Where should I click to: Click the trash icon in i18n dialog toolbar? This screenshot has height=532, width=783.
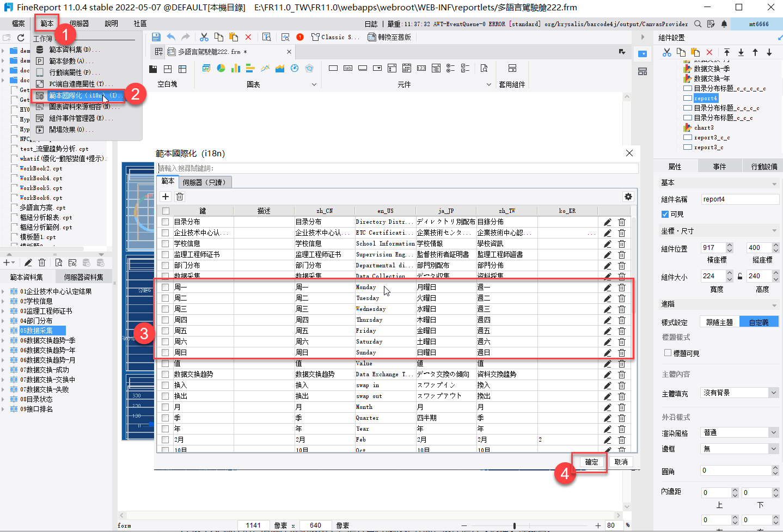[x=180, y=197]
